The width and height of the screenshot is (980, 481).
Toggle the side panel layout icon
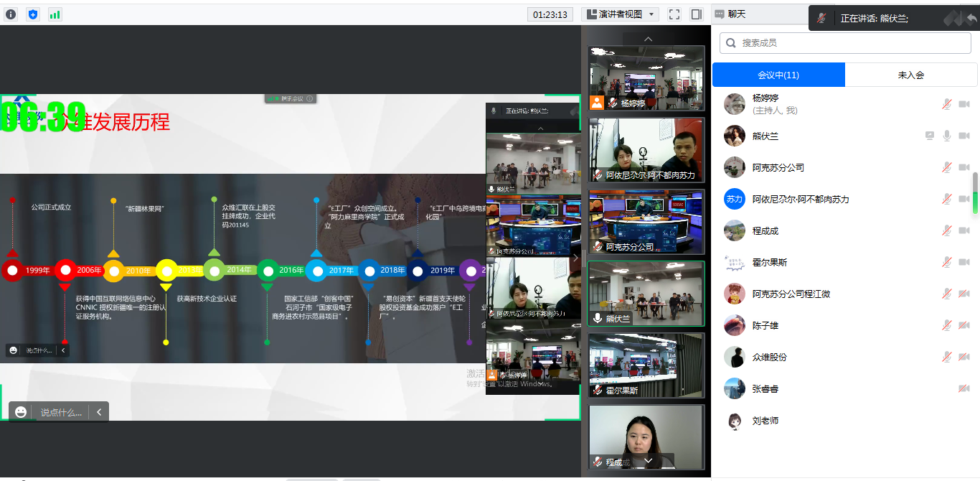(x=696, y=14)
